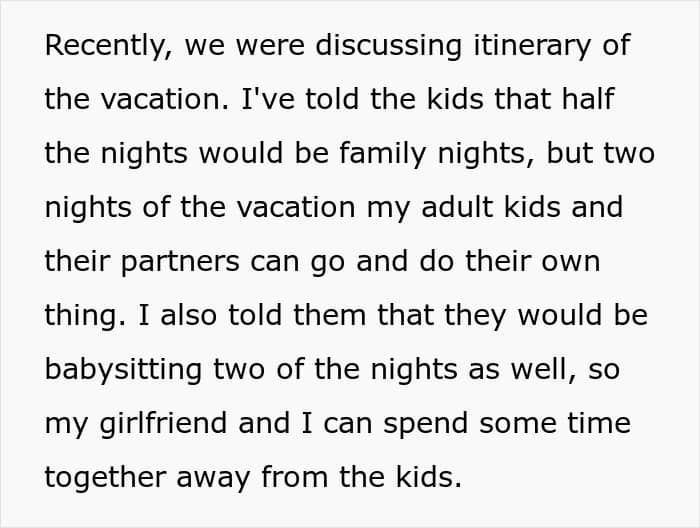Click the word "own"

571,262
